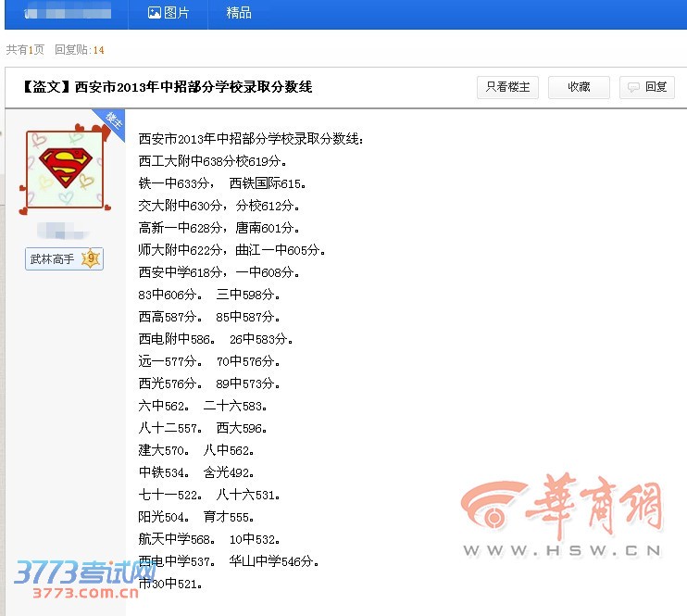Click the WWW.HSW.CN text
The image size is (687, 616).
pyautogui.click(x=562, y=550)
